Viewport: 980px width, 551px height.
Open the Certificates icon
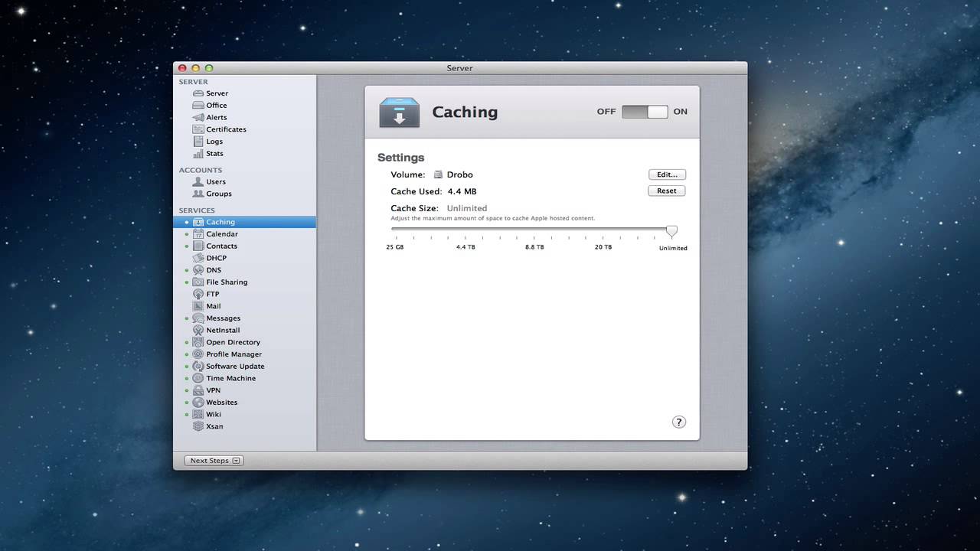coord(198,129)
